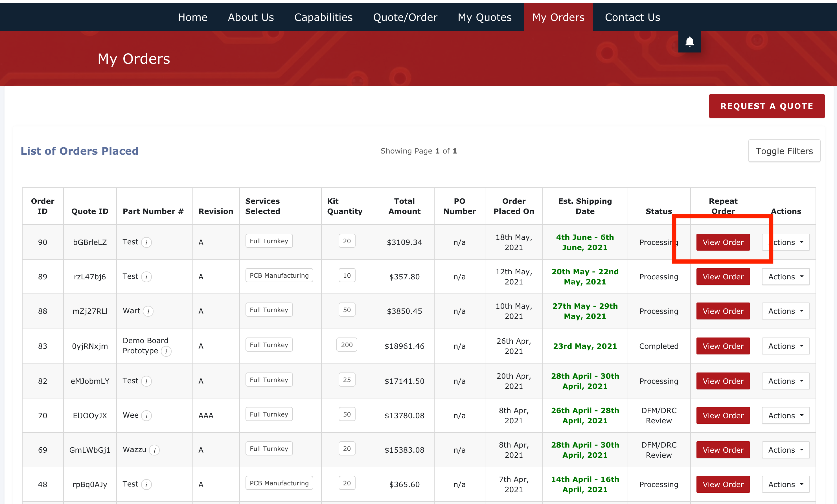The image size is (837, 504).
Task: Click PCB Manufacturing tag in order 48
Action: click(279, 483)
